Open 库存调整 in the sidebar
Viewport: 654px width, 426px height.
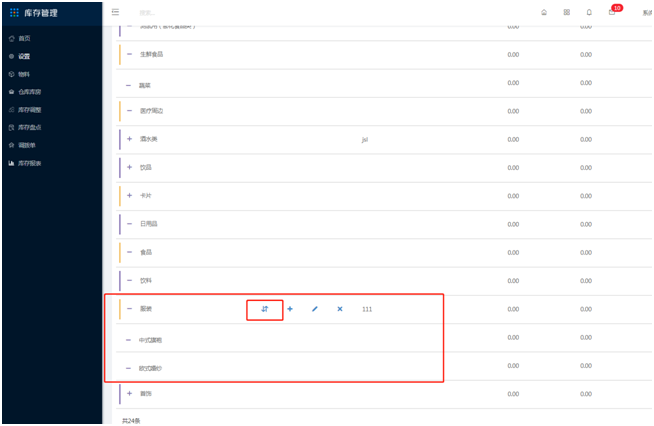click(30, 110)
